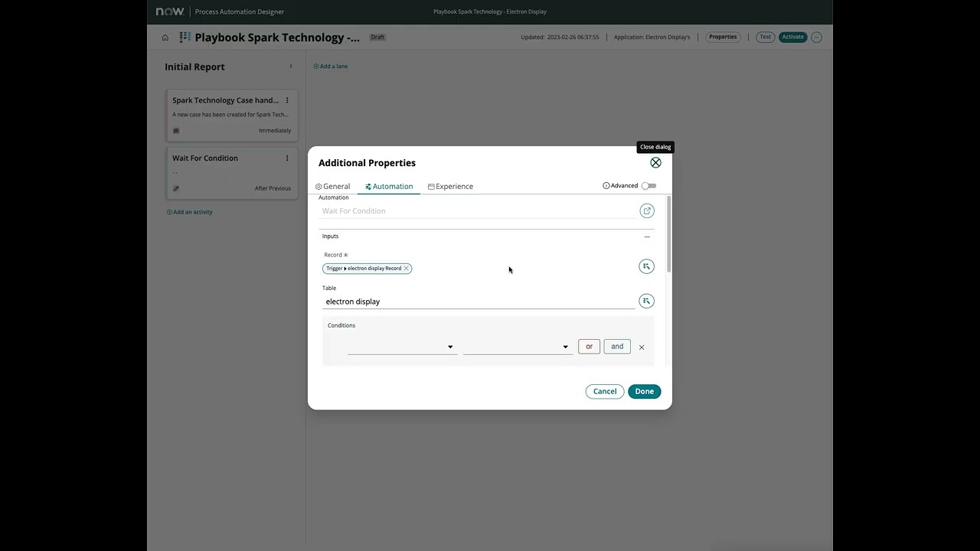The image size is (980, 551).
Task: Open data pill picker for Record field
Action: click(647, 266)
